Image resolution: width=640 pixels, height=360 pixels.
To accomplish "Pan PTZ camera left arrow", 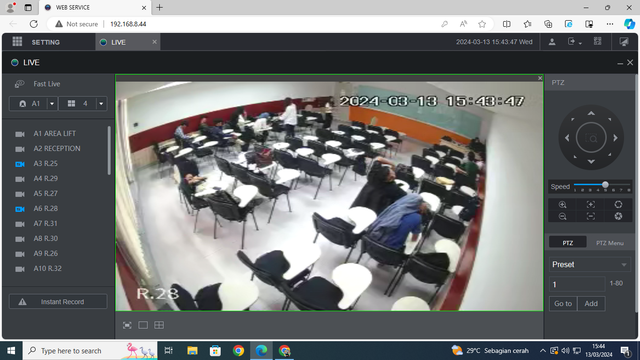I will 567,138.
